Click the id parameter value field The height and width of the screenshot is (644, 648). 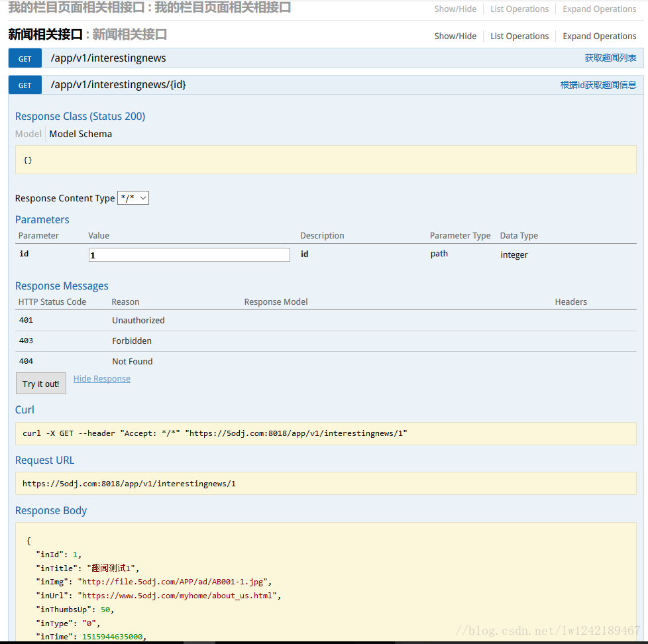click(x=189, y=254)
